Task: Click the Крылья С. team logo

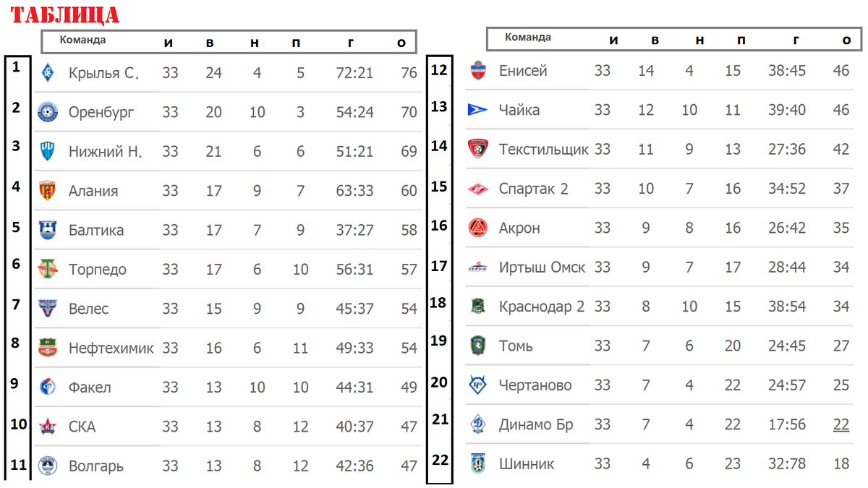Action: point(47,72)
